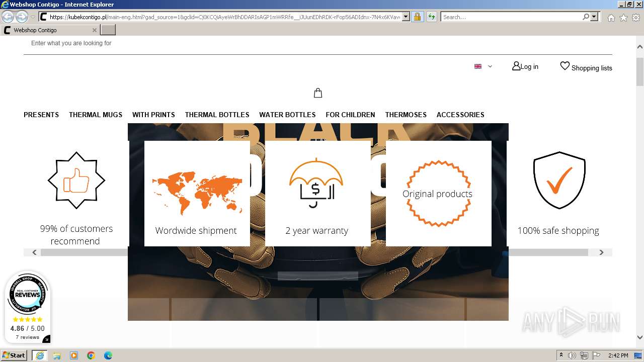Click the thumbs-up recommend icon
The image size is (644, 362).
76,180
